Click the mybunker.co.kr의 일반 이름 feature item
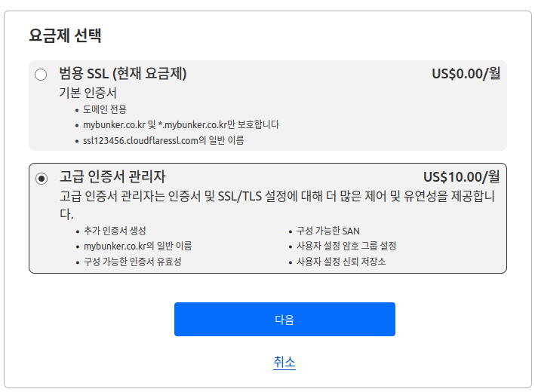The height and width of the screenshot is (392, 535). point(137,246)
